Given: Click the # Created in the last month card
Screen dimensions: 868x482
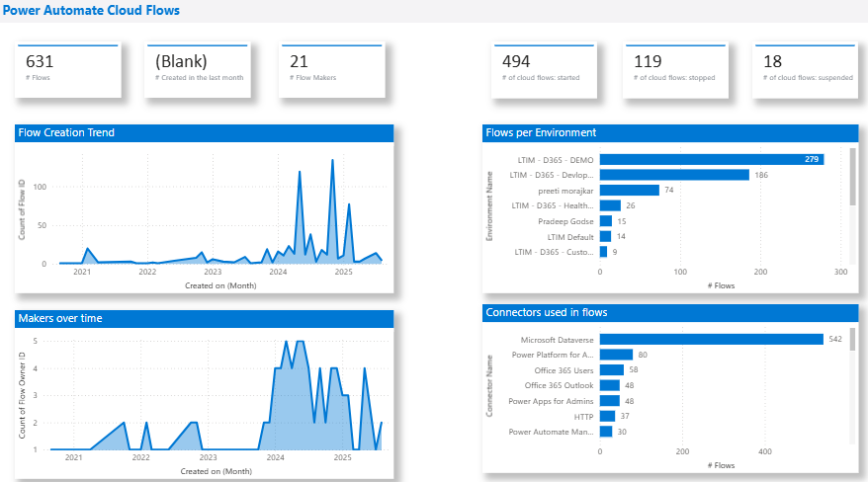Looking at the screenshot, I should pos(200,68).
